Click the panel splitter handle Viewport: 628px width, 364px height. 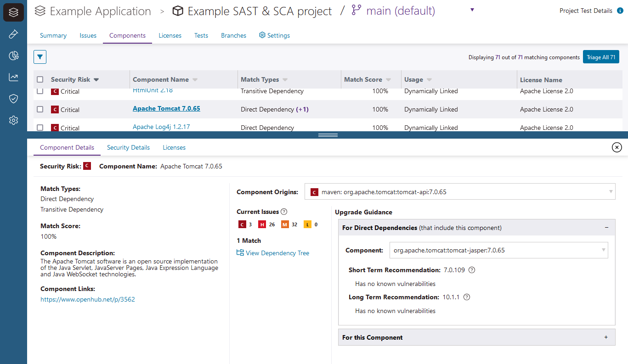(x=328, y=135)
